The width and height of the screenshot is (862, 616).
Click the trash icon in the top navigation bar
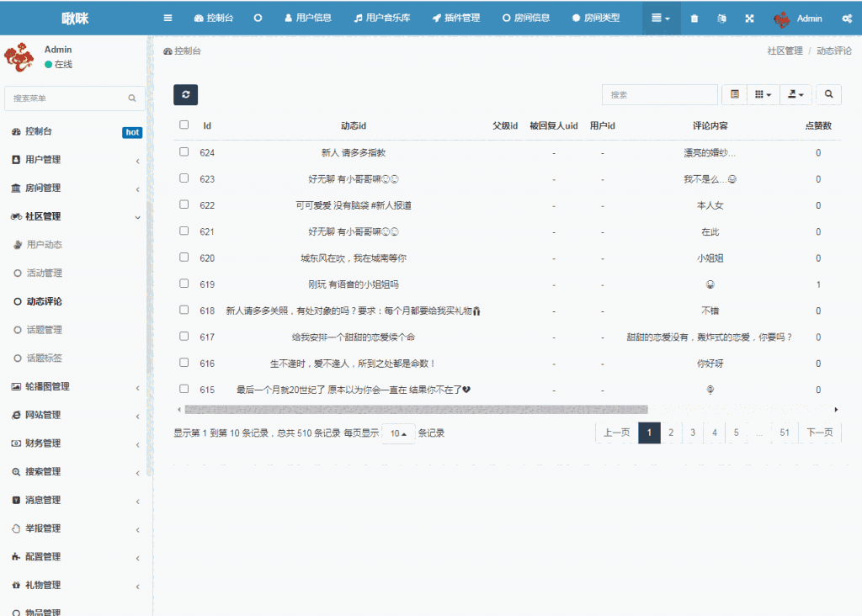click(x=693, y=18)
